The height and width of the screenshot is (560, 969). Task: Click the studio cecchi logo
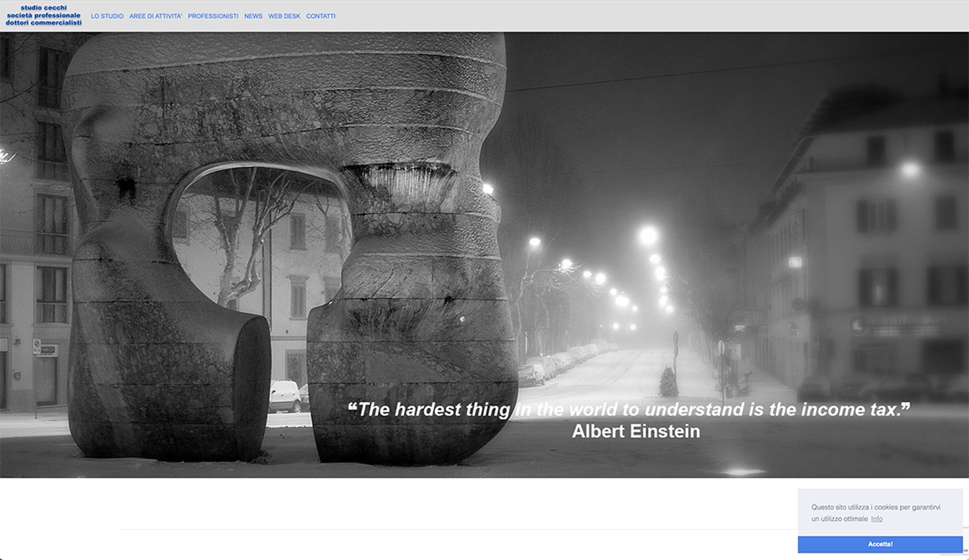pos(44,16)
